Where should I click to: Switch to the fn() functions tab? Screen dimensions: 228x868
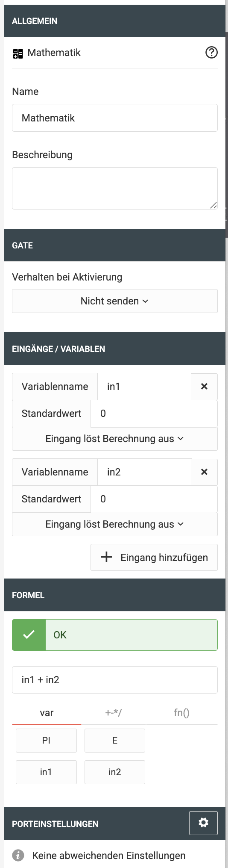181,713
